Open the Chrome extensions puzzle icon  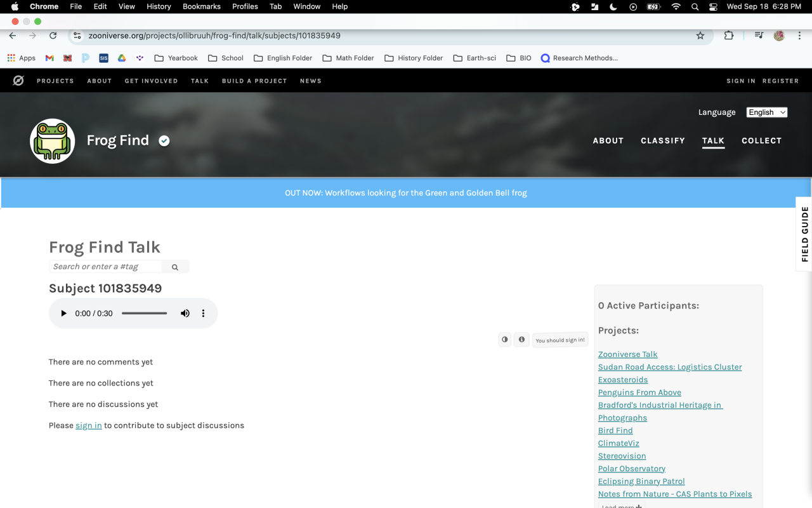tap(729, 36)
